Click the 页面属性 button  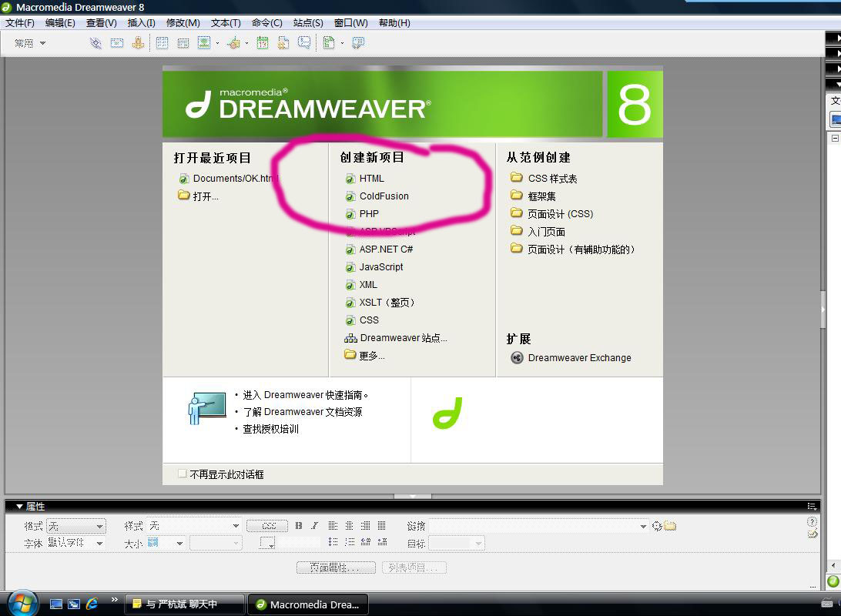click(336, 567)
